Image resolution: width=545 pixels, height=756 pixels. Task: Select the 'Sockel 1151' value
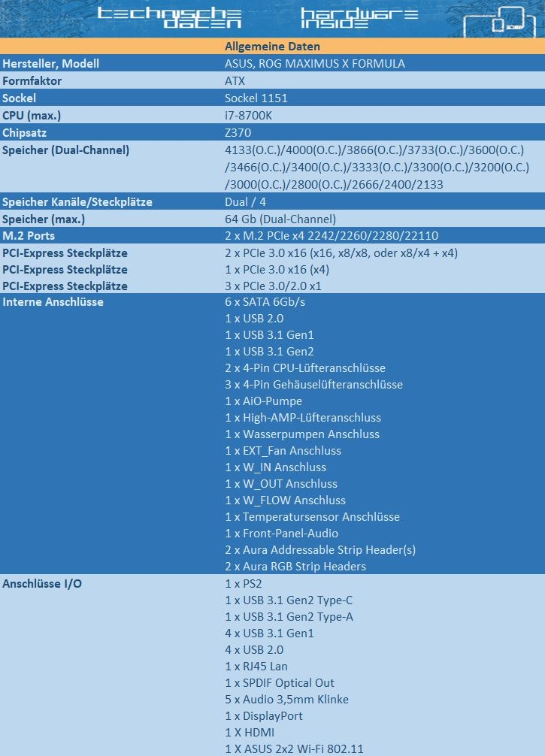click(256, 98)
